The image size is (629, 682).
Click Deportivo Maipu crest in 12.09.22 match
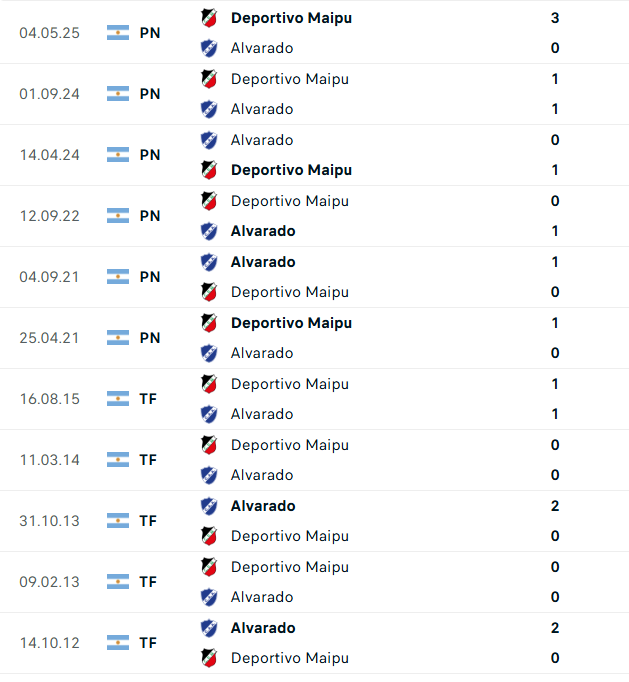[209, 201]
